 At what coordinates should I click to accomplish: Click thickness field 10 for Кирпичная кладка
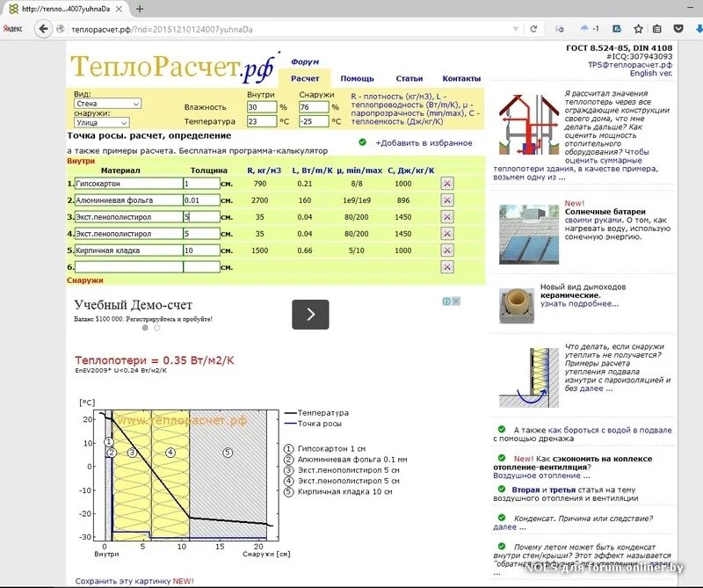202,250
